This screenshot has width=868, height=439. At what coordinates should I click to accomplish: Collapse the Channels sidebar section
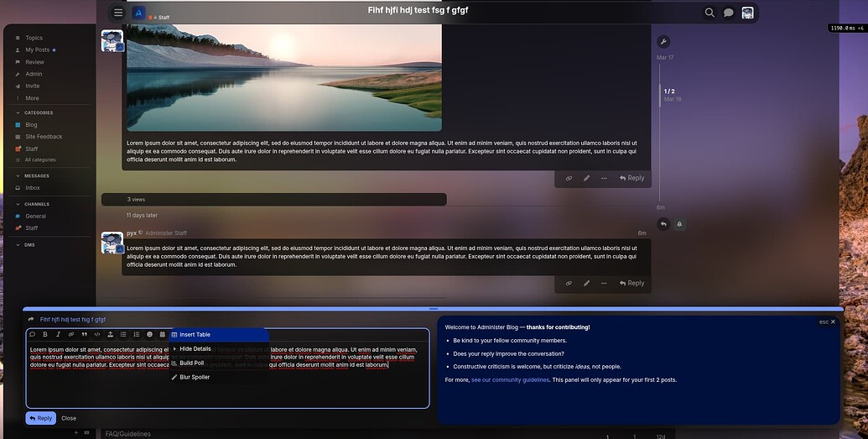(x=18, y=204)
